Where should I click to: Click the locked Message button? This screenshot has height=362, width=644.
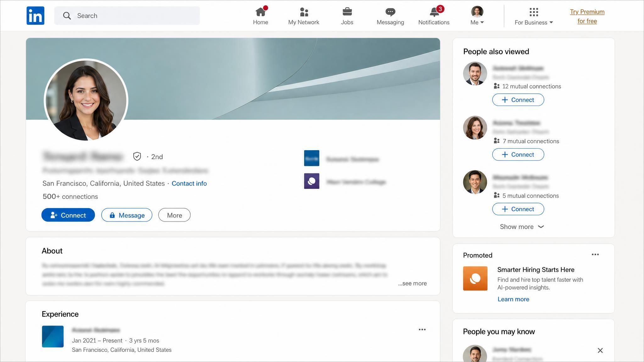(x=127, y=215)
